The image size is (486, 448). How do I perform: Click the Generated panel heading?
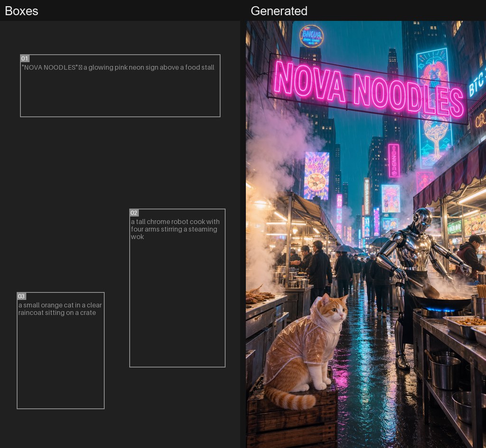point(279,11)
